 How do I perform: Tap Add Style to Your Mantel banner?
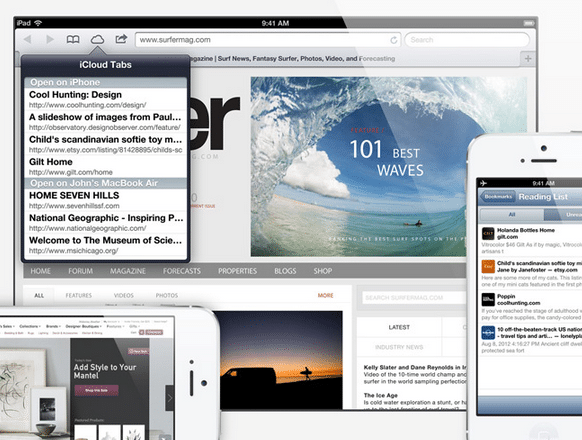pos(105,371)
